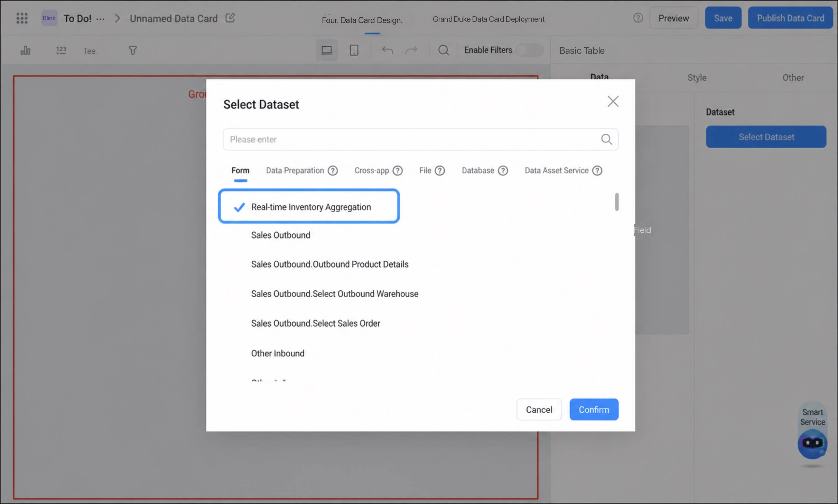This screenshot has width=838, height=504.
Task: Open the To Do! ellipsis menu
Action: [100, 19]
